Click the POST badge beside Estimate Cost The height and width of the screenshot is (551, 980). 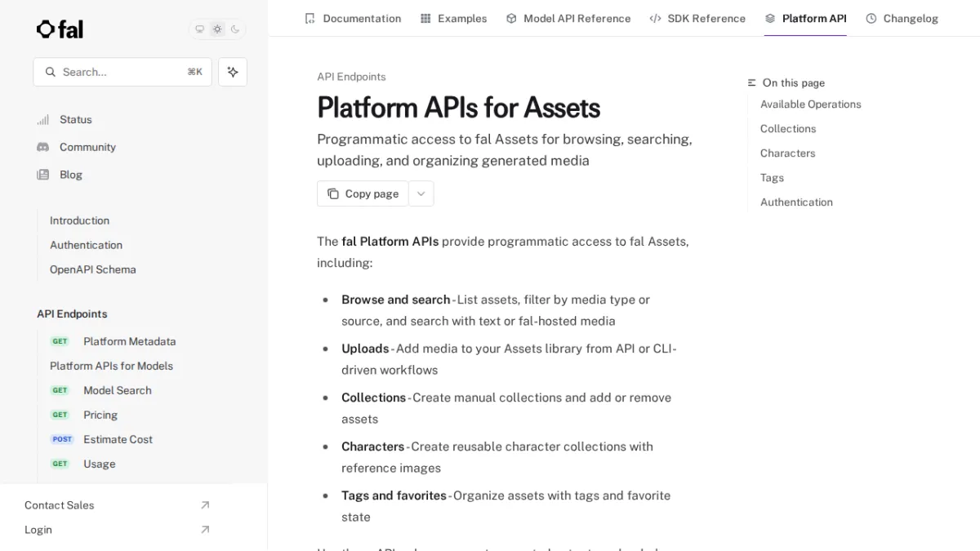(62, 439)
